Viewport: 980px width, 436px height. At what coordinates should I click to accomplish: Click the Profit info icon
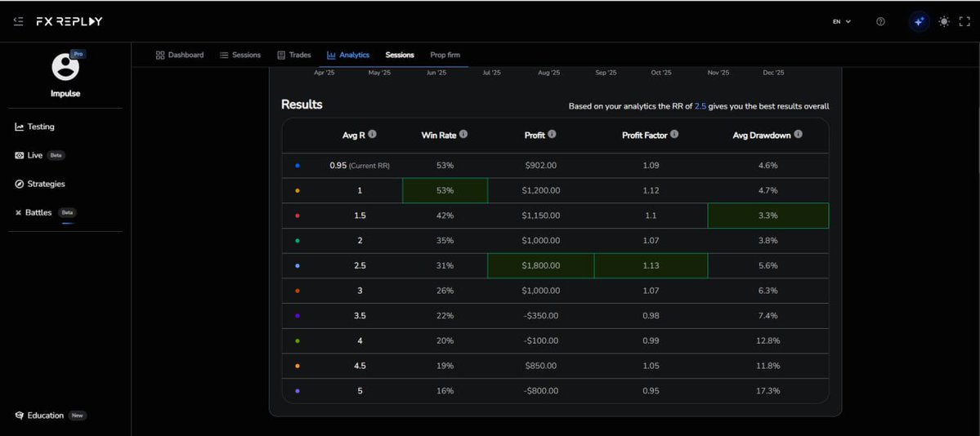point(552,134)
